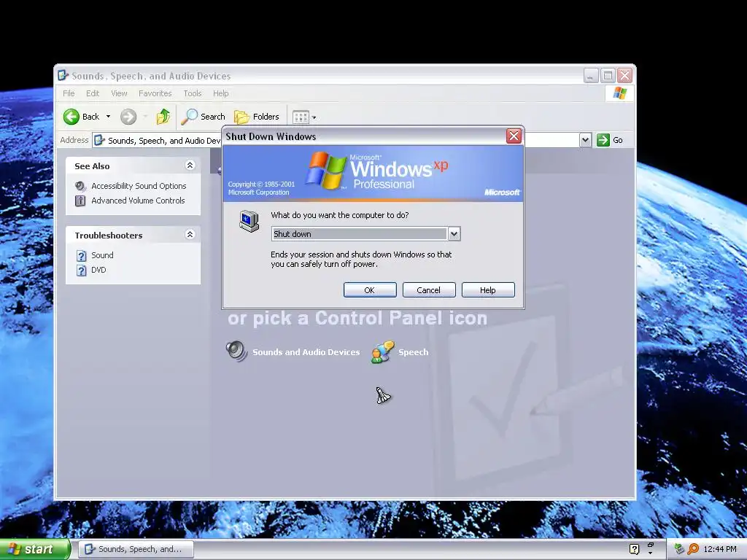Open the View menu
The width and height of the screenshot is (747, 560).
pyautogui.click(x=119, y=93)
